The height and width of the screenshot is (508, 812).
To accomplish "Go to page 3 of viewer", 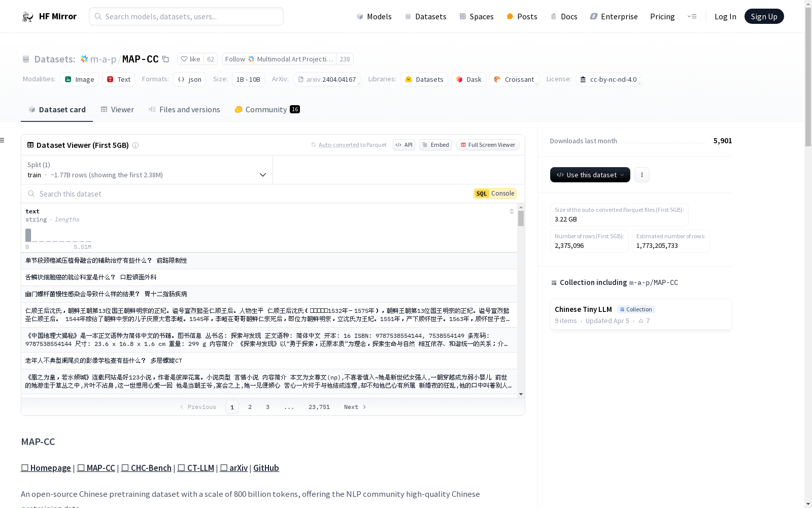I will 267,407.
